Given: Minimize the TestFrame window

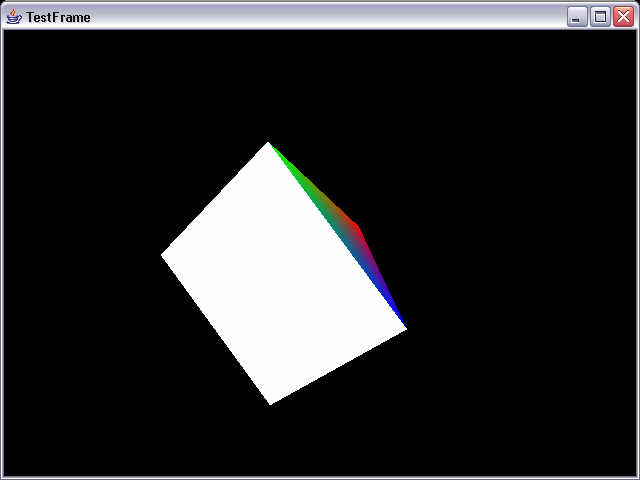Looking at the screenshot, I should tap(577, 17).
